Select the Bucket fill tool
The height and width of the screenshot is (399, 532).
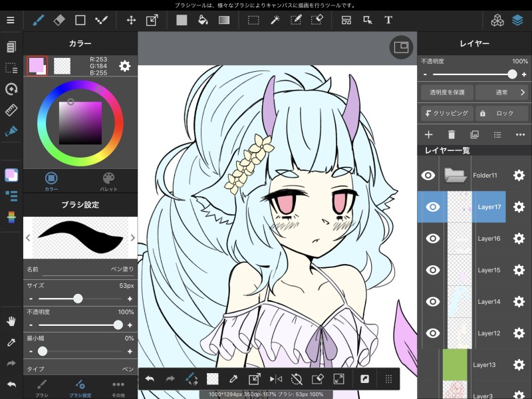tap(203, 21)
